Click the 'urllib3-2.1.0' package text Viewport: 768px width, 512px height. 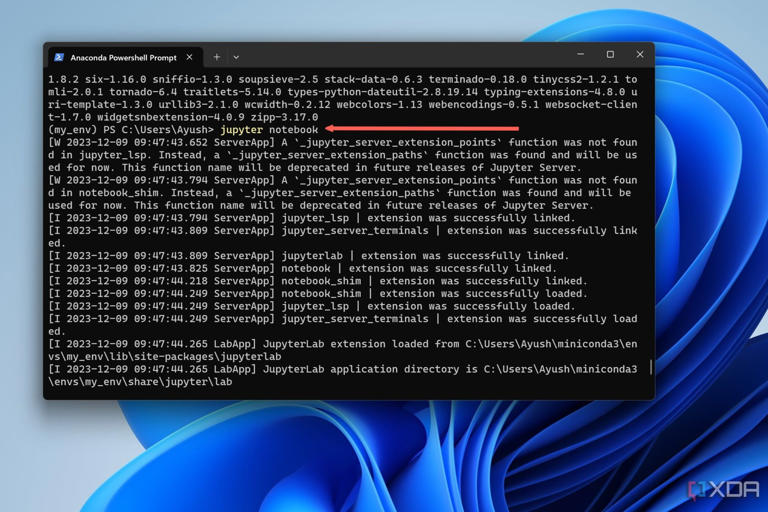coord(198,105)
